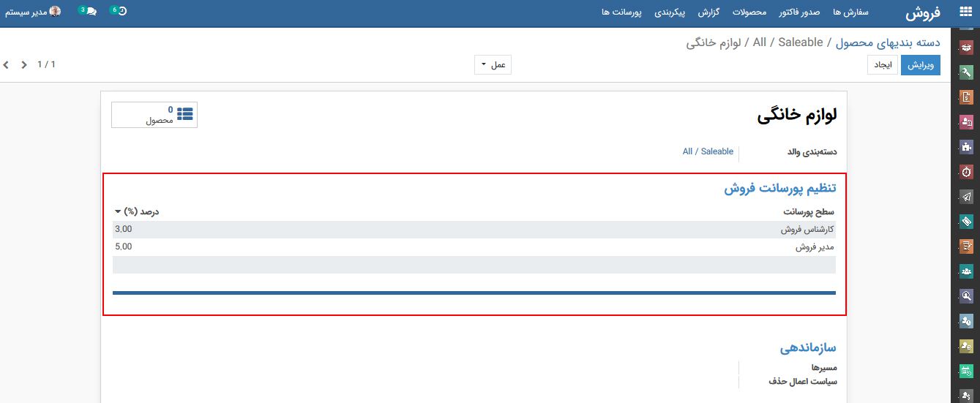Click the سطح پورسانت column header
The image size is (980, 403).
(x=809, y=212)
